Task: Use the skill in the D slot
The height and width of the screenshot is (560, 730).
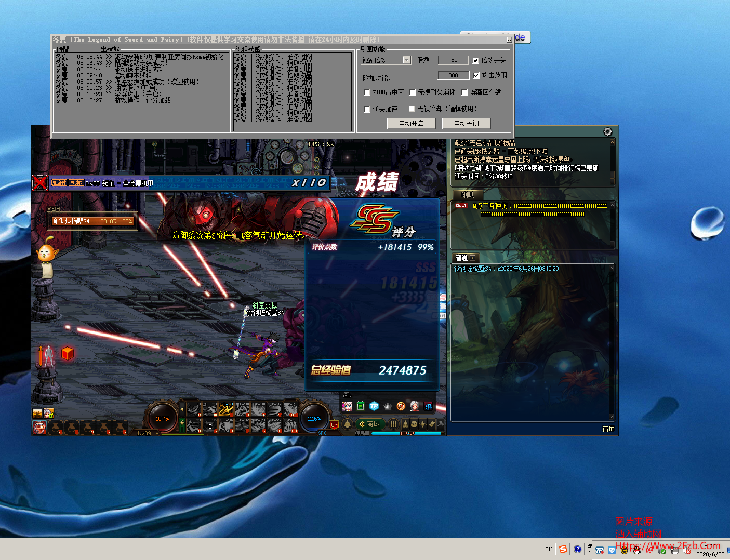Action: pos(226,425)
